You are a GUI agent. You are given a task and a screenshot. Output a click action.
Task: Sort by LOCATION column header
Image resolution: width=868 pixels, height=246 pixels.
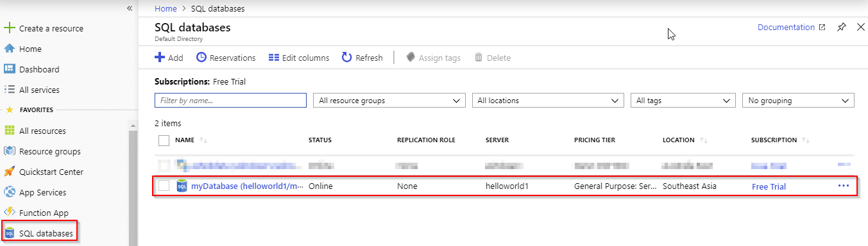click(679, 140)
